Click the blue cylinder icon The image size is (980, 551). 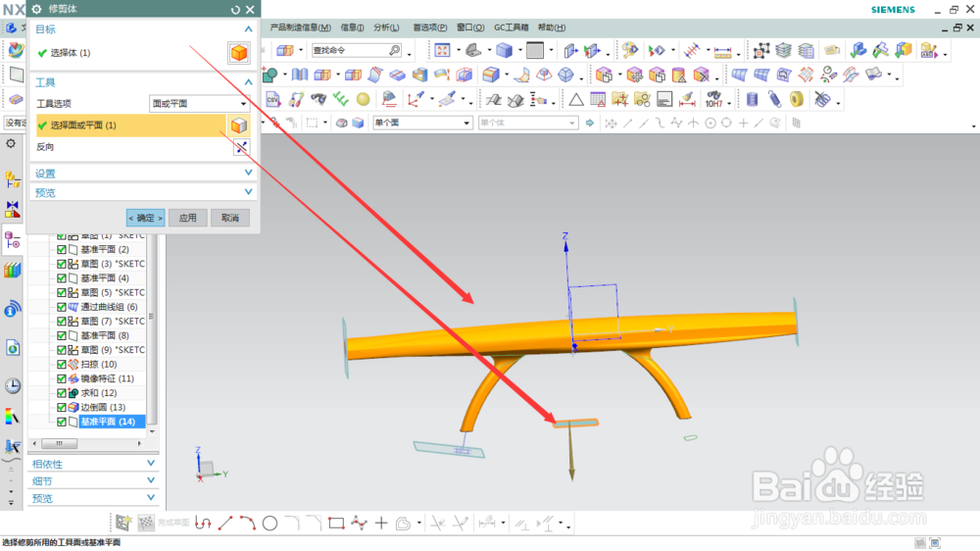tap(752, 99)
